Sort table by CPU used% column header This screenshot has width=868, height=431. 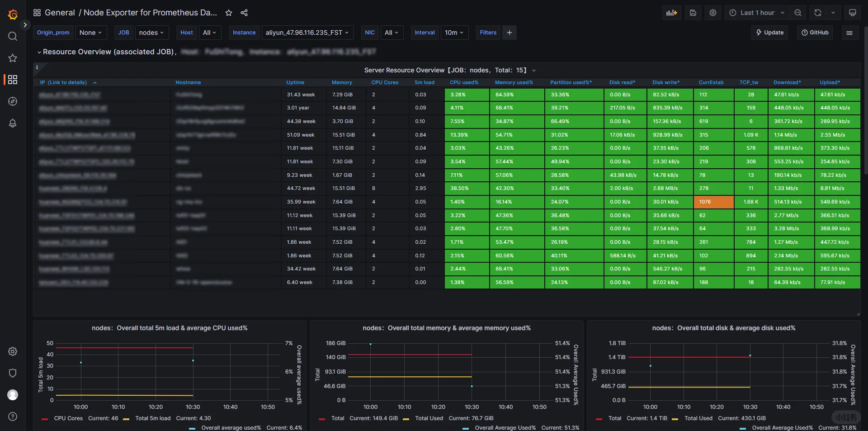tap(464, 82)
